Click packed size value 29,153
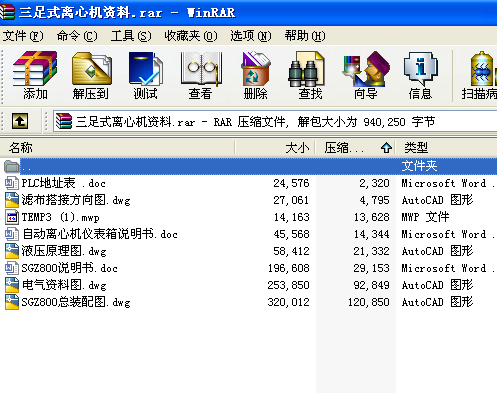Screen dimensions: 497x393 coord(372,268)
